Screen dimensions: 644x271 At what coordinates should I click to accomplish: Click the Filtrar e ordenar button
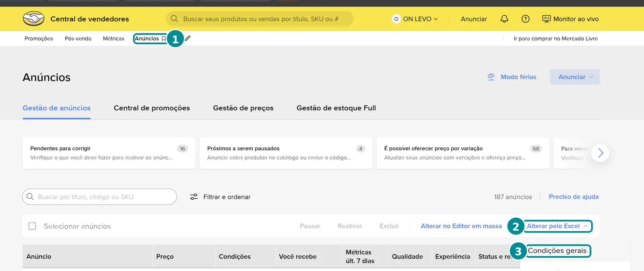pos(220,197)
